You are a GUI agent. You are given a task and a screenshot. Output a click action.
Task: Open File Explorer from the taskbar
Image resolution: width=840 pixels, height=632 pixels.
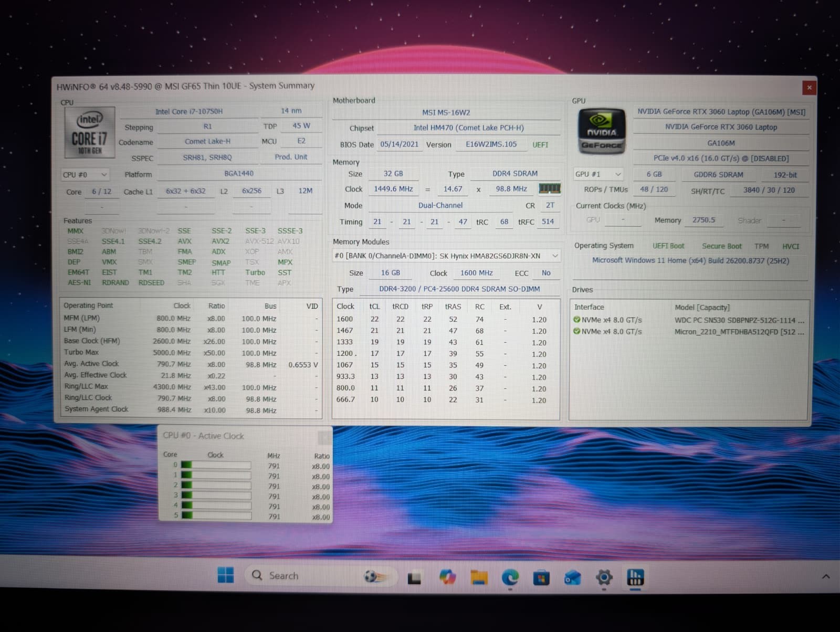pos(479,577)
